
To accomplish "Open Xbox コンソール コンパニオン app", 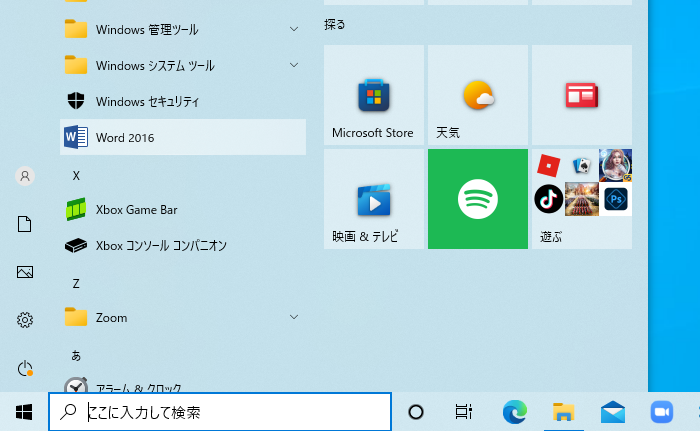I will [x=183, y=245].
